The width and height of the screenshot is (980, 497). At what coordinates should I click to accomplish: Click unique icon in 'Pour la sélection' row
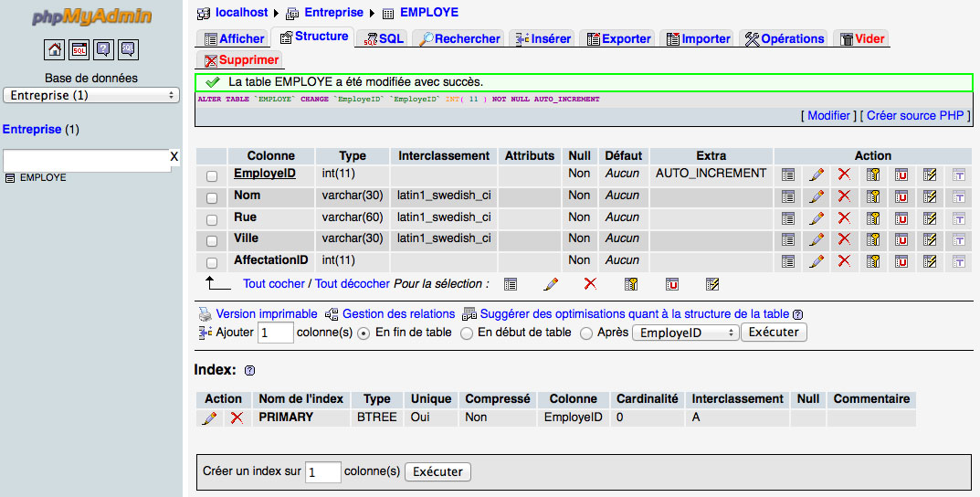coord(672,284)
